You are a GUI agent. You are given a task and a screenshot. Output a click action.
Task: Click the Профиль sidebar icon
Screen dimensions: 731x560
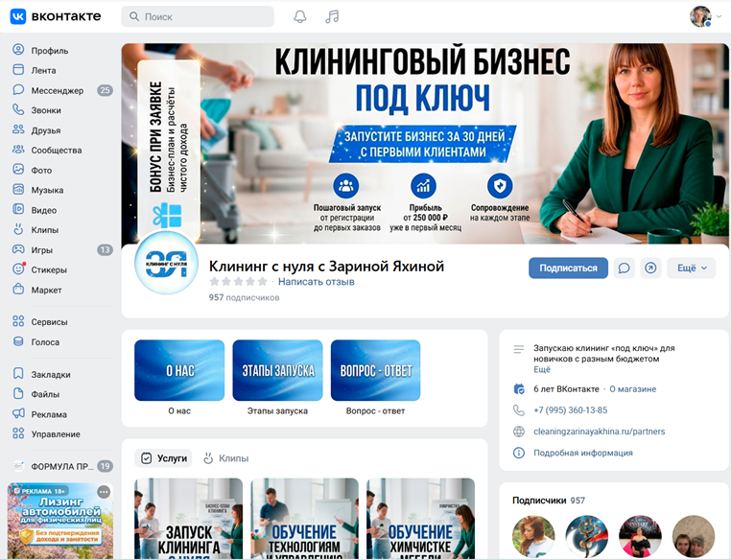[x=18, y=50]
